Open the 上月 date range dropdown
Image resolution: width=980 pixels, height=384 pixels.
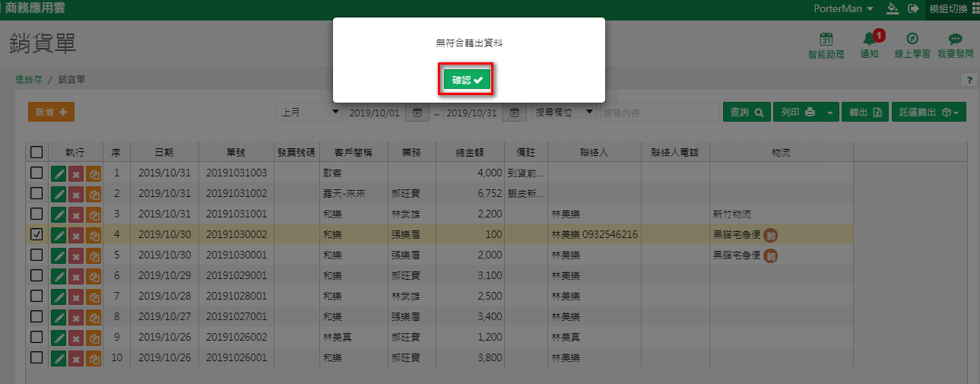click(x=310, y=113)
